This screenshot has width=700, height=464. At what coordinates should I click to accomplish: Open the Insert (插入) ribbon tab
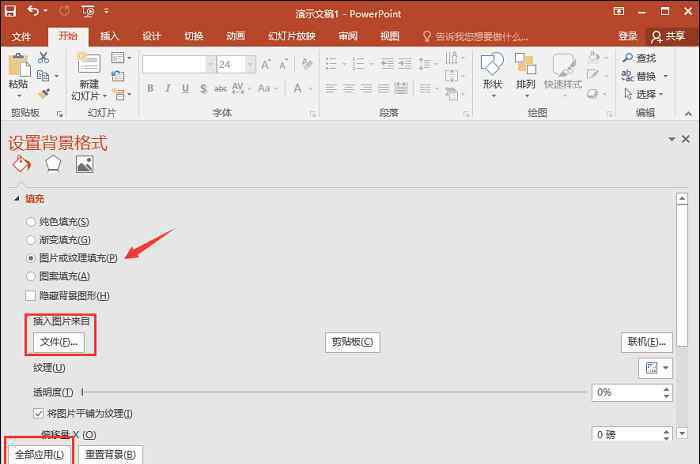(x=110, y=36)
